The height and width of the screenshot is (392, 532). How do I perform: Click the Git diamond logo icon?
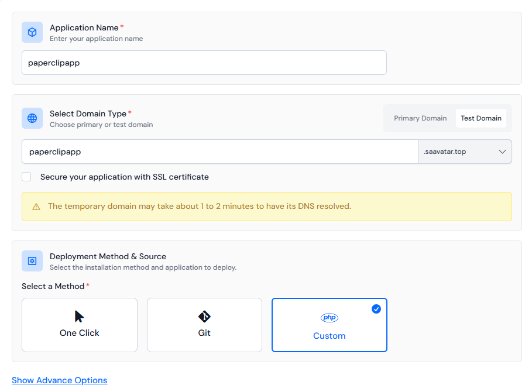pyautogui.click(x=204, y=317)
